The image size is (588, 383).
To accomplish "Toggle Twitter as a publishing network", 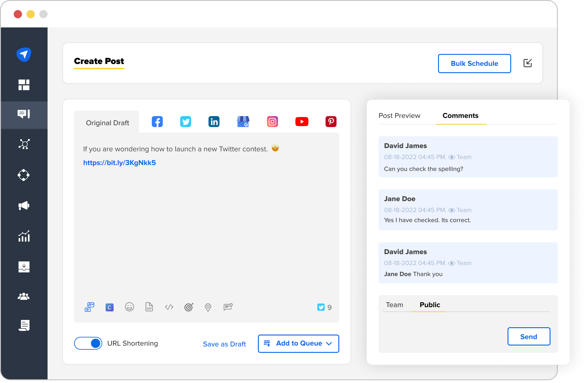I will (x=186, y=121).
